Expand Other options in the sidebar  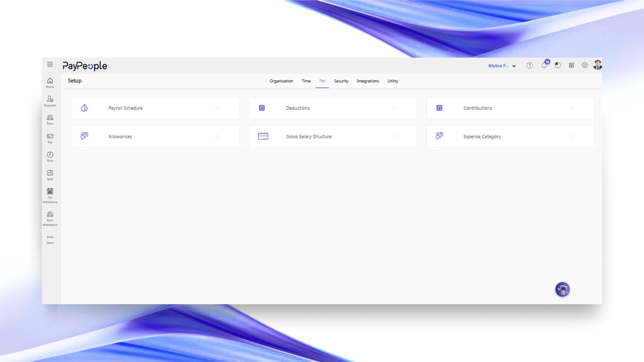coord(50,239)
